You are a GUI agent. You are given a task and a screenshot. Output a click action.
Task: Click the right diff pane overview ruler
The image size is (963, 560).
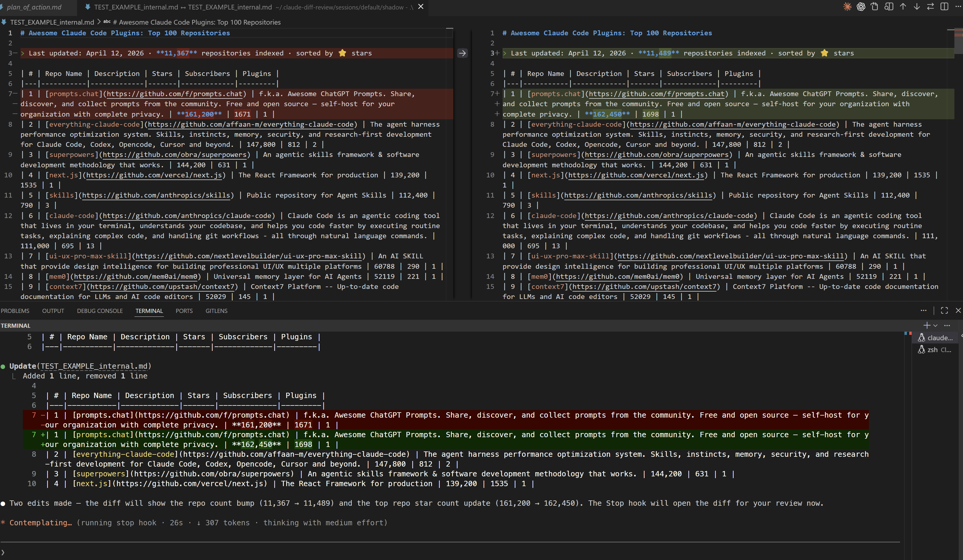[x=959, y=164]
